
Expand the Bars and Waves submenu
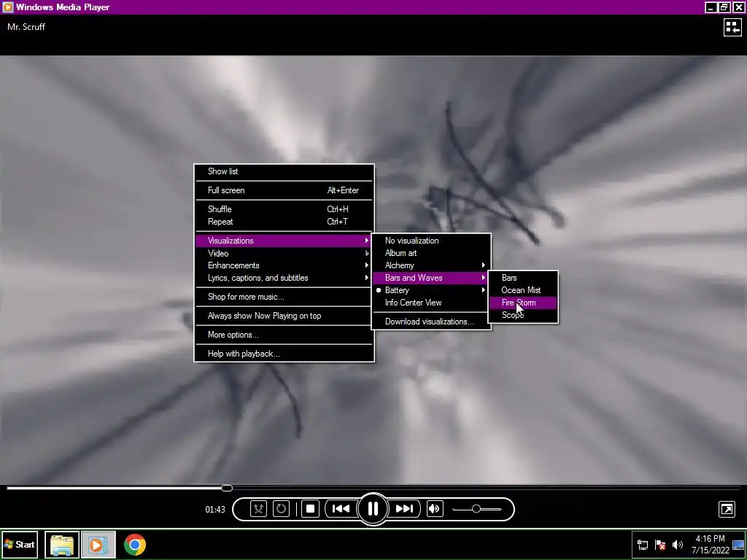[431, 278]
